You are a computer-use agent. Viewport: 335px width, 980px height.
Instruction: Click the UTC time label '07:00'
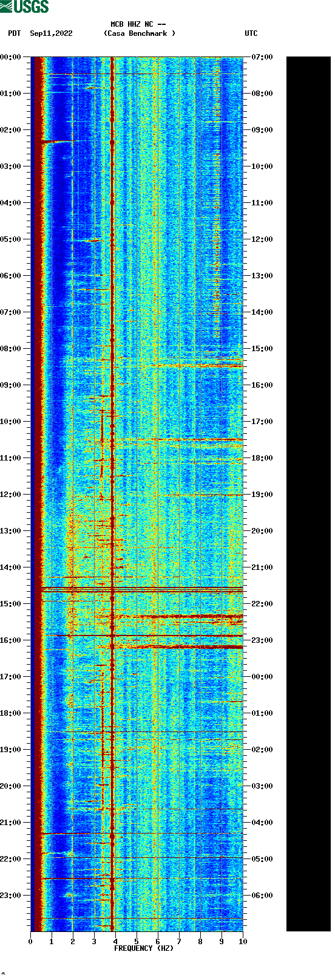[x=262, y=57]
